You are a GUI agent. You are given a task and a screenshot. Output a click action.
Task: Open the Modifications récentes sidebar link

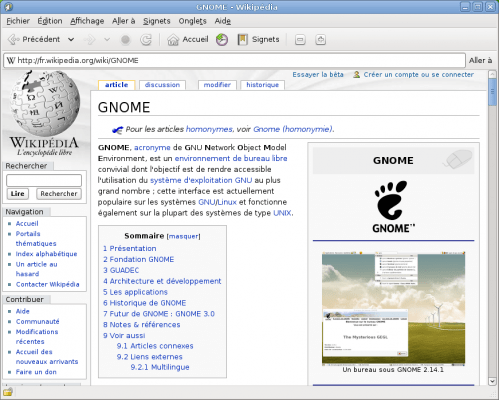37,337
